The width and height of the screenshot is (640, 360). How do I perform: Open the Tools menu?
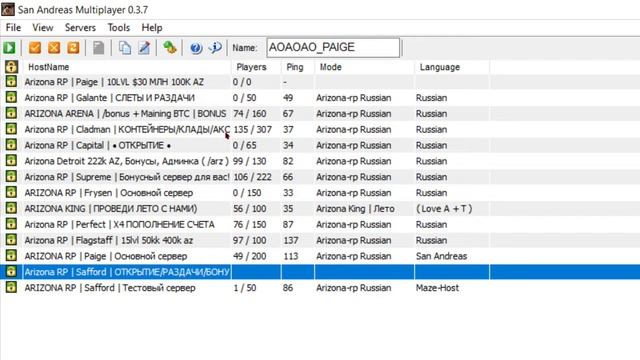point(118,28)
